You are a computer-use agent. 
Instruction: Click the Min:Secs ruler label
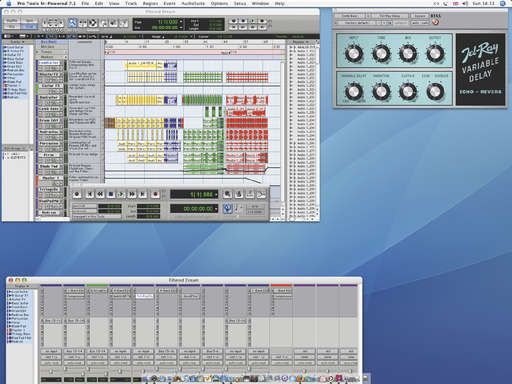coord(48,47)
